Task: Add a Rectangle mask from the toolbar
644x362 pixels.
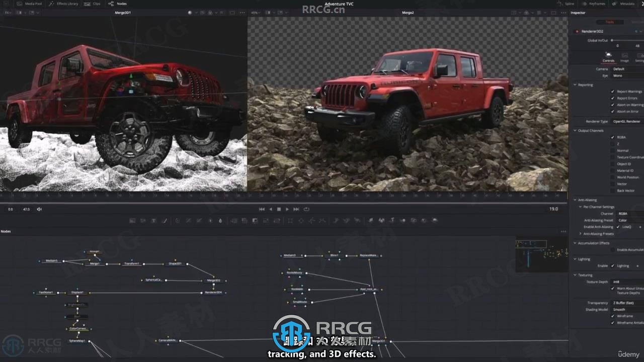Action: pos(290,220)
